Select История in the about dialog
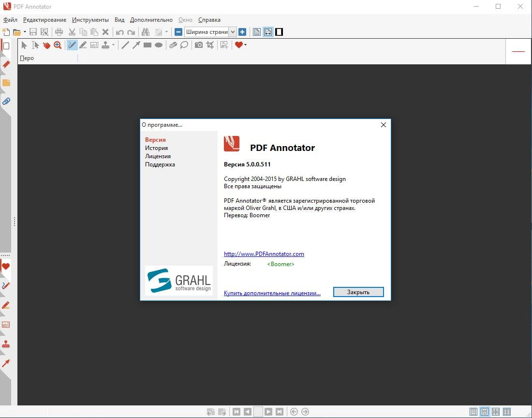This screenshot has width=532, height=418. (156, 148)
